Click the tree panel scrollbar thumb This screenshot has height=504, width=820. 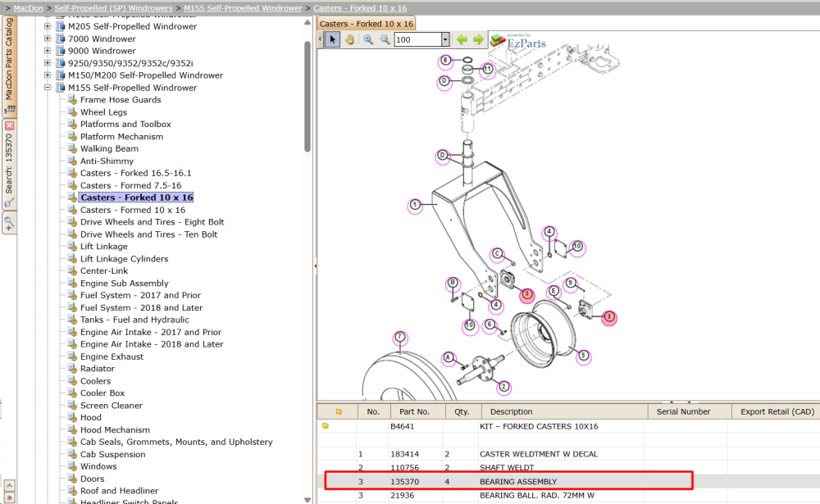[307, 97]
